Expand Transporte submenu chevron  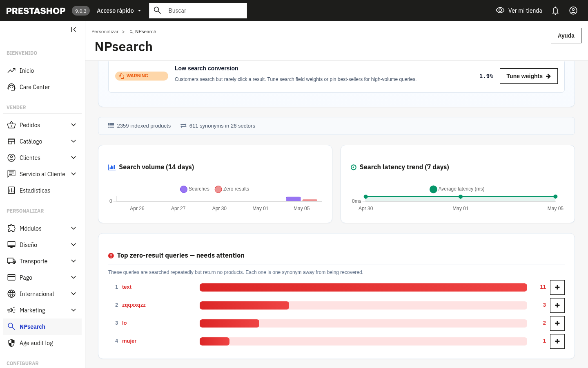[73, 261]
